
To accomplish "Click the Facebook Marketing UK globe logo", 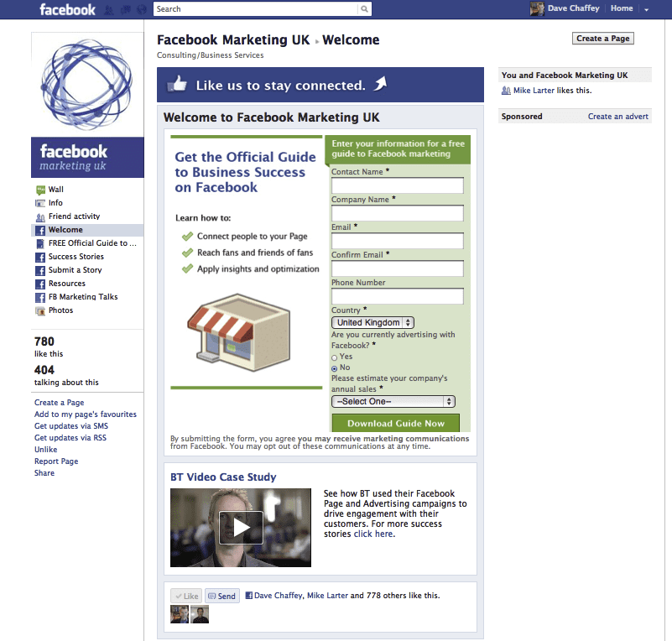I will pos(87,84).
